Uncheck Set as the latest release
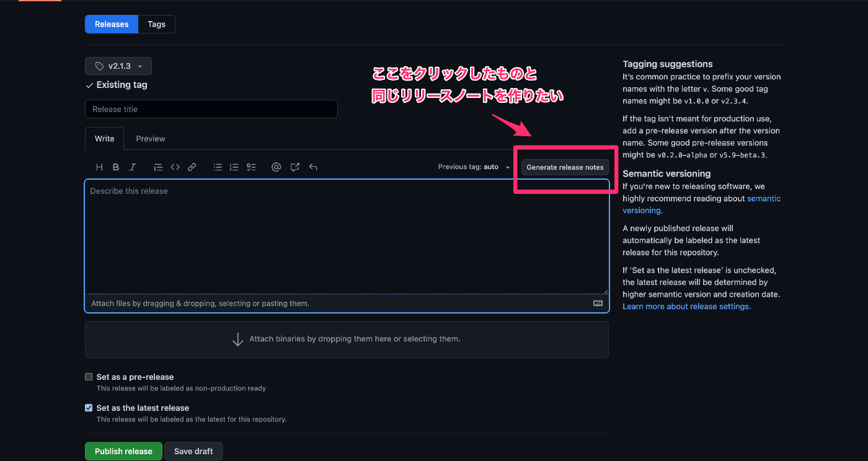 [x=89, y=408]
